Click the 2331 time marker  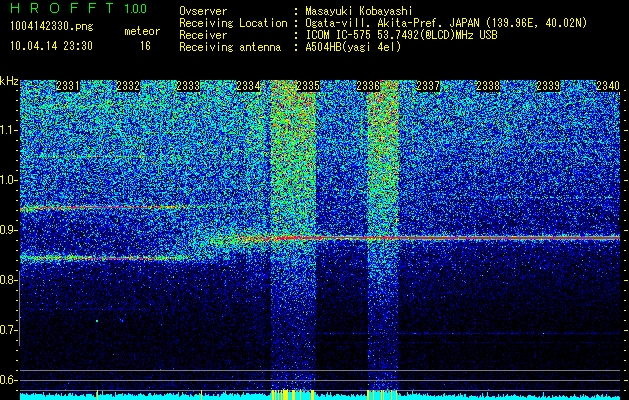(x=68, y=86)
